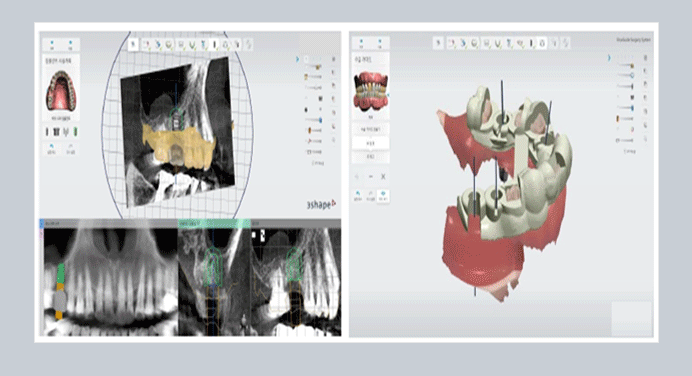Click the blue curved-arrow step in right window toolbar
The height and width of the screenshot is (376, 692).
[x=463, y=43]
